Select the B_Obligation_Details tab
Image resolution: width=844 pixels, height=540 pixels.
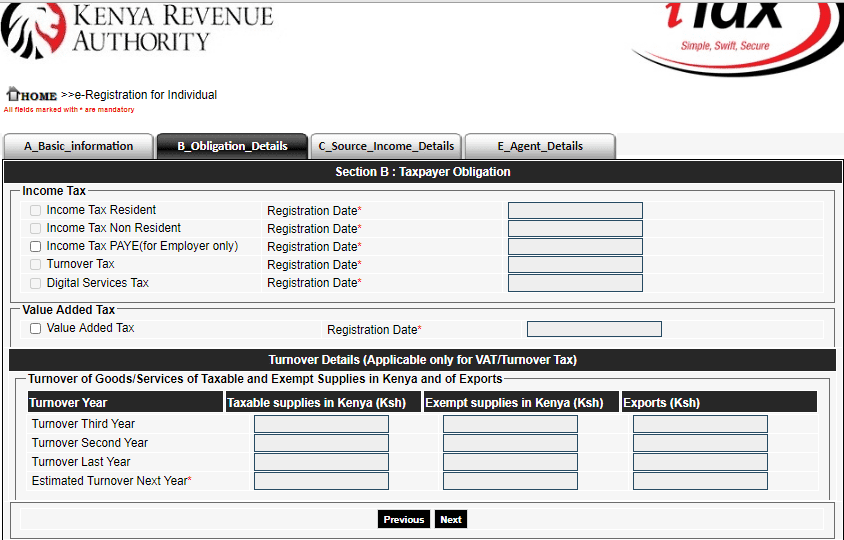pyautogui.click(x=232, y=146)
